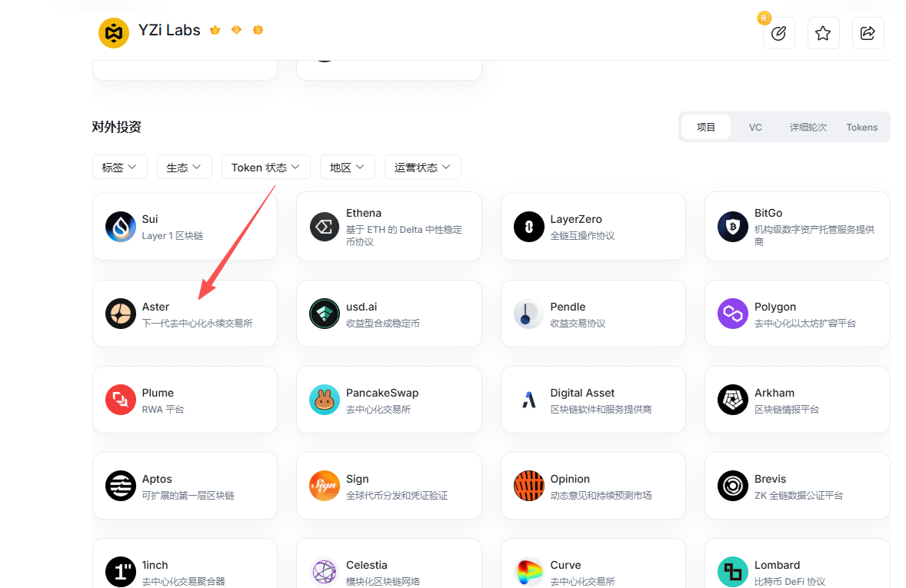Open the 运营状态 dropdown
This screenshot has width=906, height=588.
[x=422, y=167]
